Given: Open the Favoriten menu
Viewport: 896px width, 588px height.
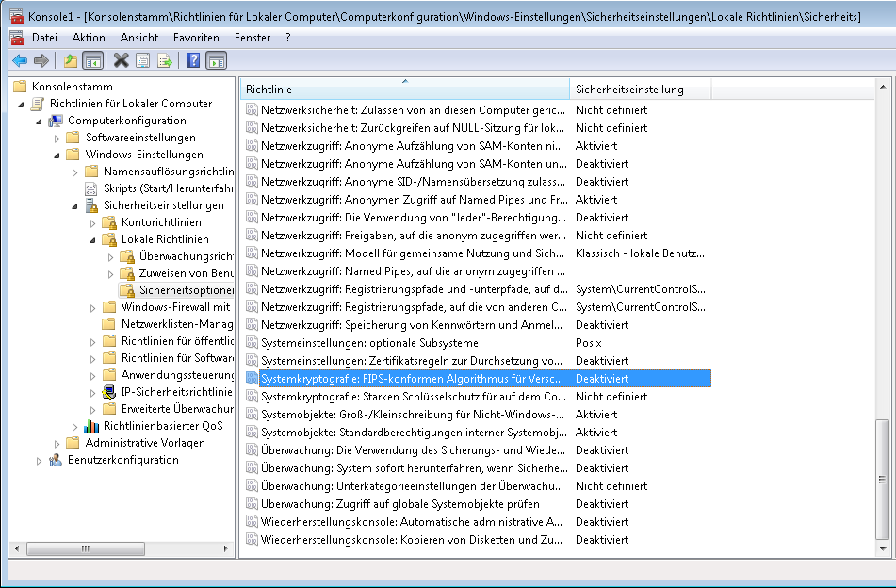Looking at the screenshot, I should coord(196,38).
